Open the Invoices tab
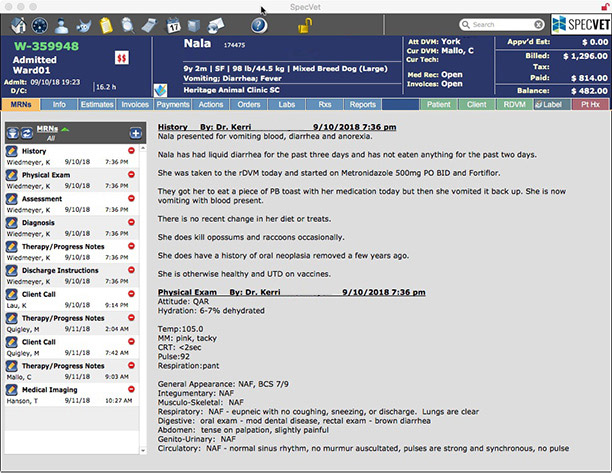Viewport: 612px width, 473px height. click(135, 105)
